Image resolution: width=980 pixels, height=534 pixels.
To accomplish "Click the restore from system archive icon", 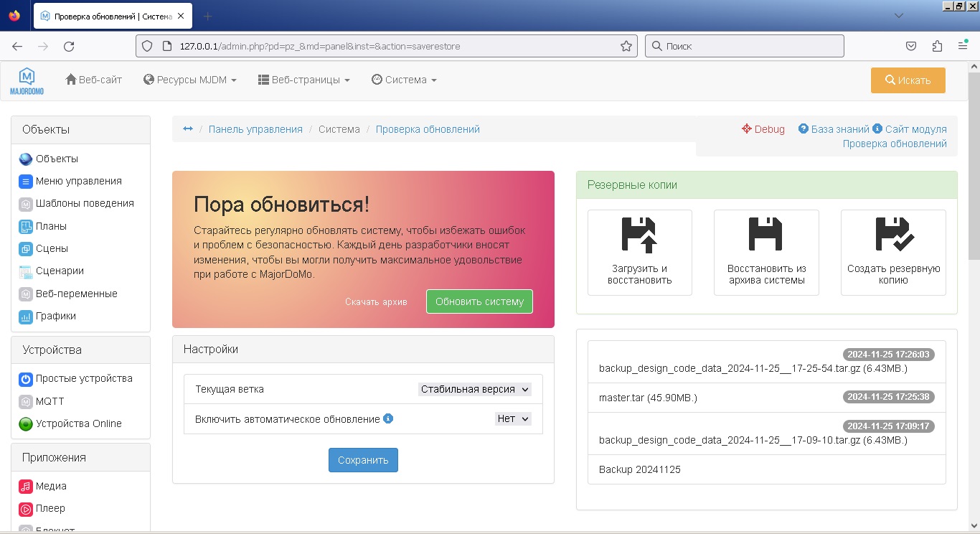I will click(765, 235).
